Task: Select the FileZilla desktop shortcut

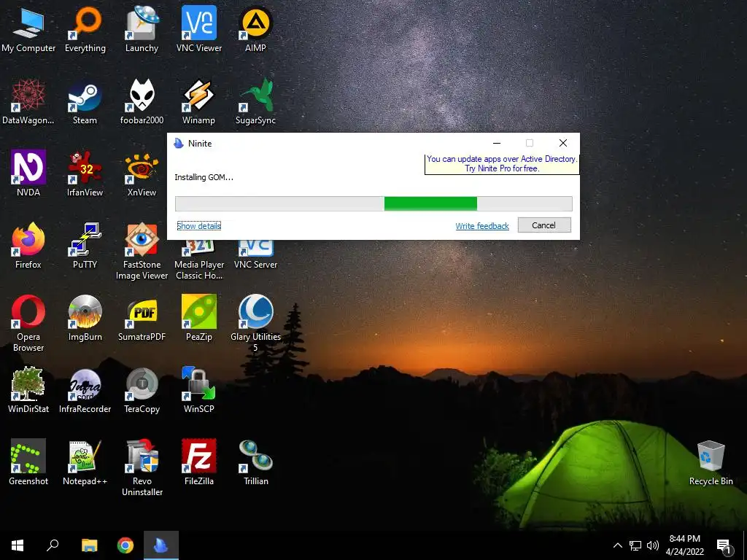Action: tap(198, 462)
